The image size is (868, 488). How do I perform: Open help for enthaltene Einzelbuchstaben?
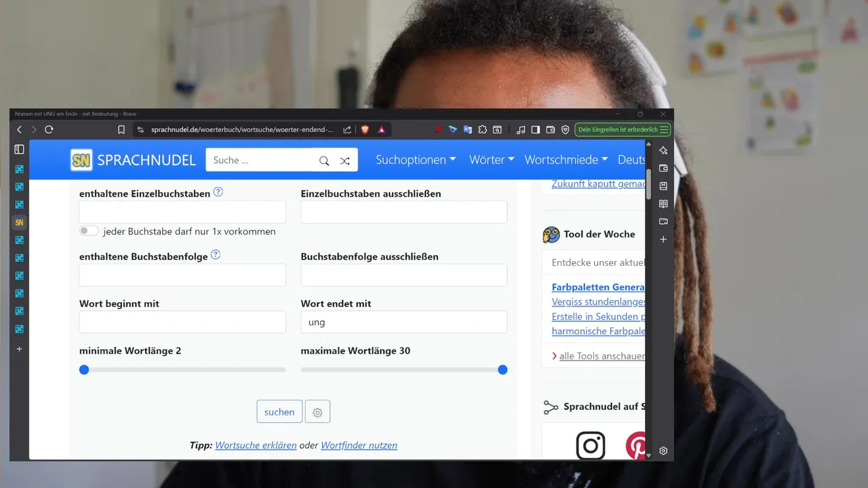pyautogui.click(x=218, y=192)
